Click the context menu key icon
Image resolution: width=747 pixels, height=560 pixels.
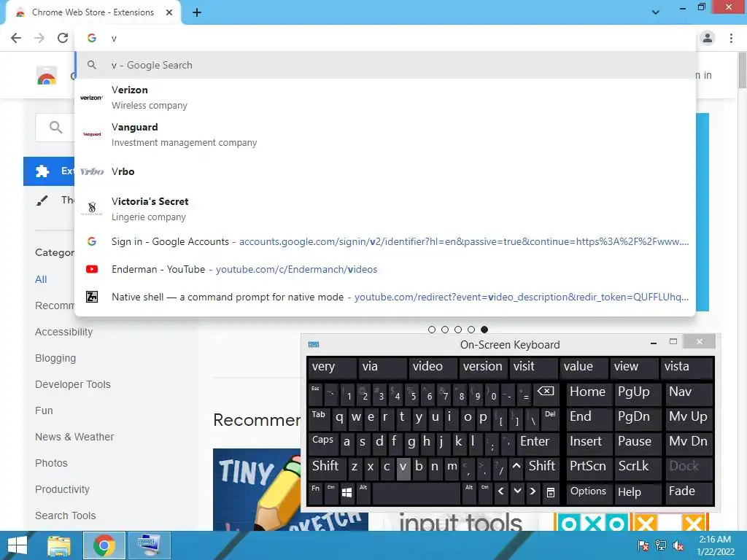(550, 492)
